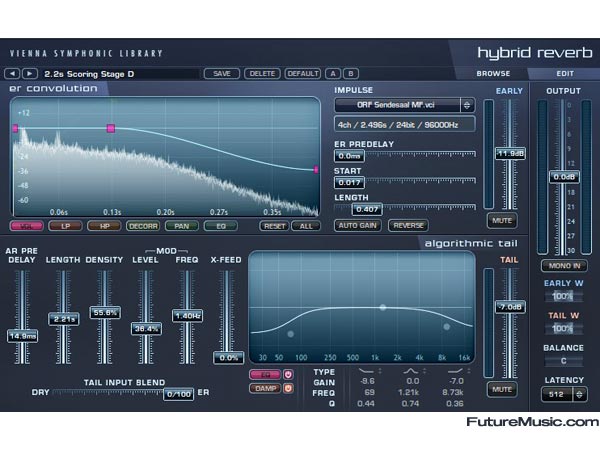Click high band freq value 8.73k
Image resolution: width=600 pixels, height=450 pixels.
pos(453,392)
